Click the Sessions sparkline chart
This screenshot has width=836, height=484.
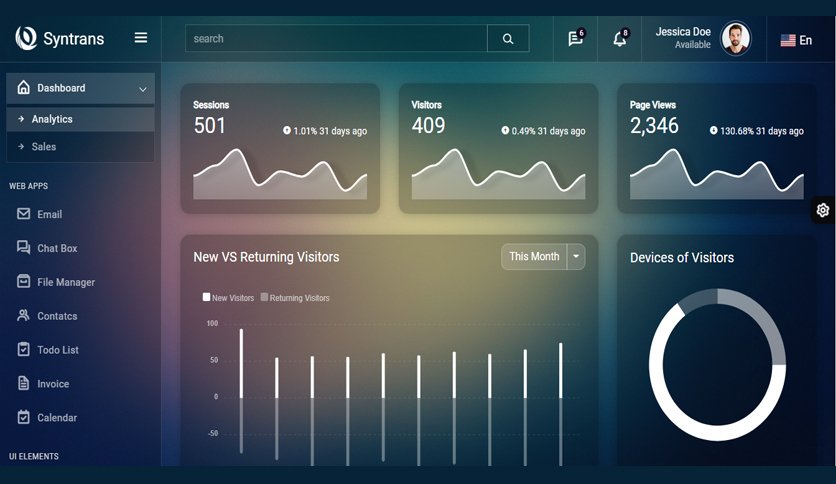[x=280, y=174]
